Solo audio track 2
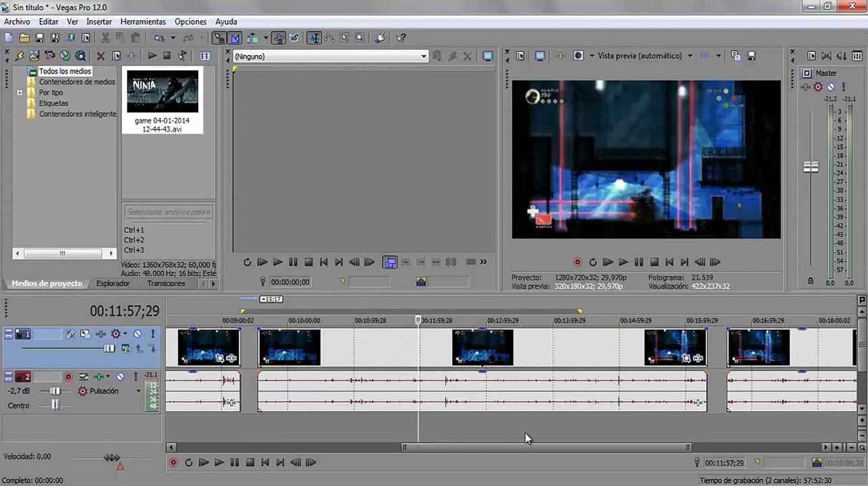This screenshot has width=868, height=486. pyautogui.click(x=135, y=377)
